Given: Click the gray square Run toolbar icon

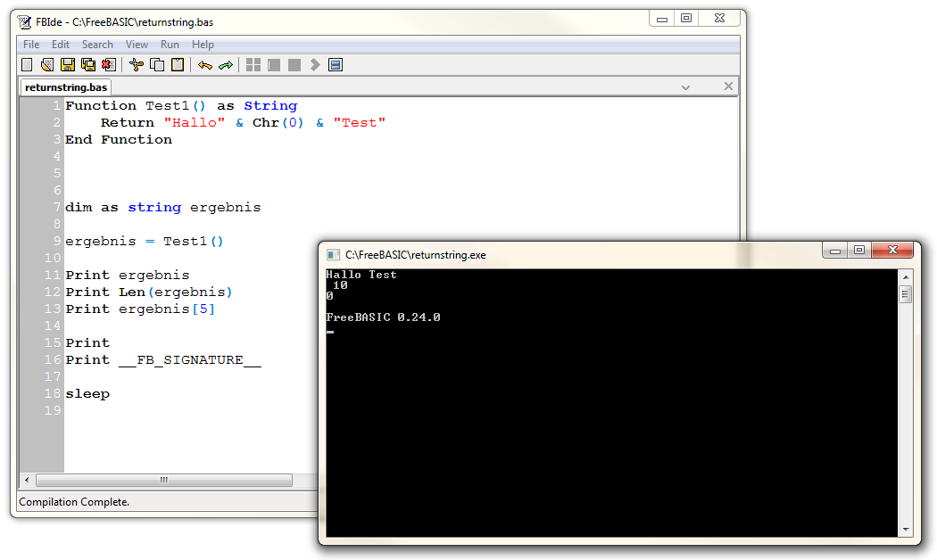Looking at the screenshot, I should click(294, 64).
